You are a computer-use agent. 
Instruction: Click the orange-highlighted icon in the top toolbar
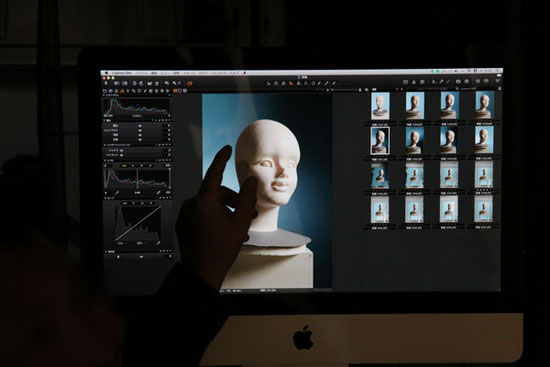click(189, 84)
